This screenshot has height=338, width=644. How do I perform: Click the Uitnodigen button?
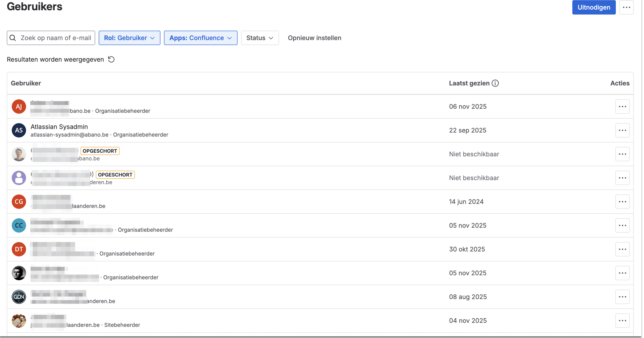tap(594, 7)
